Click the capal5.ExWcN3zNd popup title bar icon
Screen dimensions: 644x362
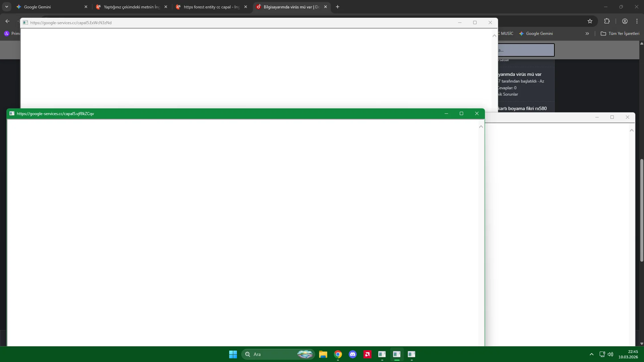(x=25, y=22)
